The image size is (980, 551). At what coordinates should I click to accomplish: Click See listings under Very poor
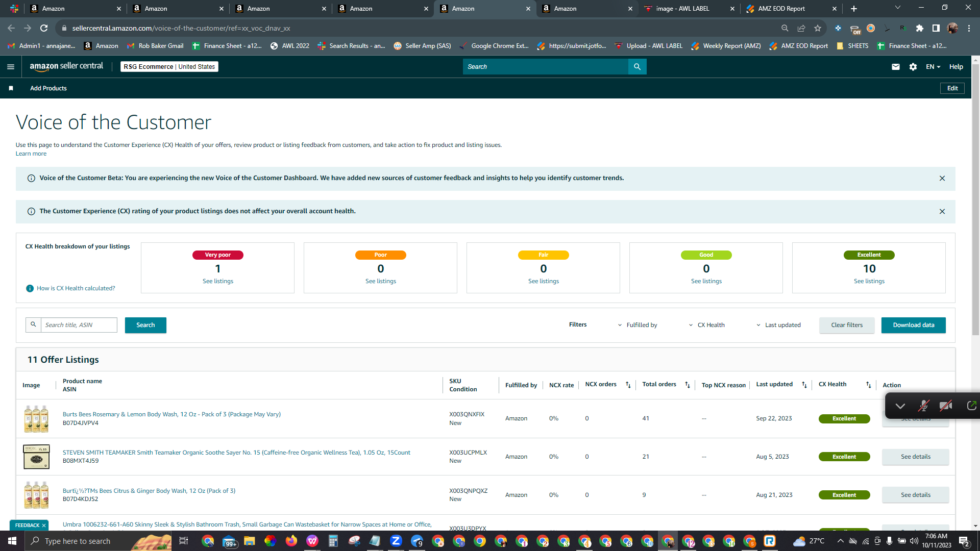(218, 281)
